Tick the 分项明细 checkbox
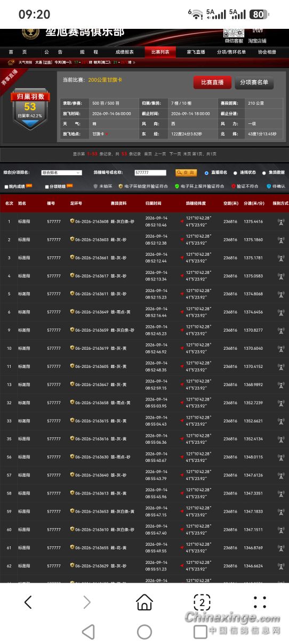 47,187
